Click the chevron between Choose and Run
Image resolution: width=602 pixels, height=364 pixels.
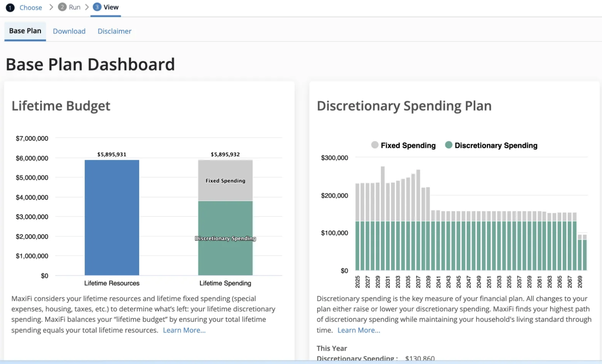51,7
